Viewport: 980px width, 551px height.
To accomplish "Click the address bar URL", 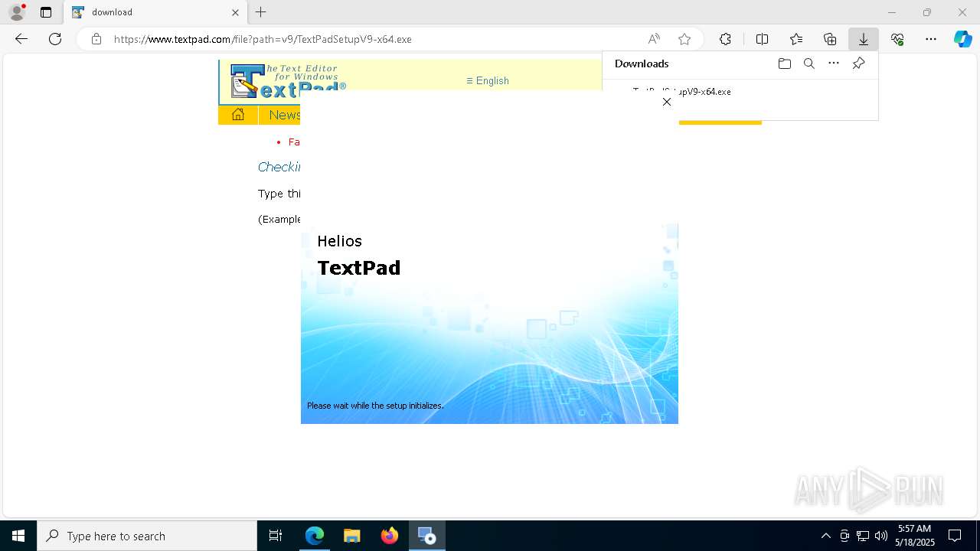I will click(263, 39).
